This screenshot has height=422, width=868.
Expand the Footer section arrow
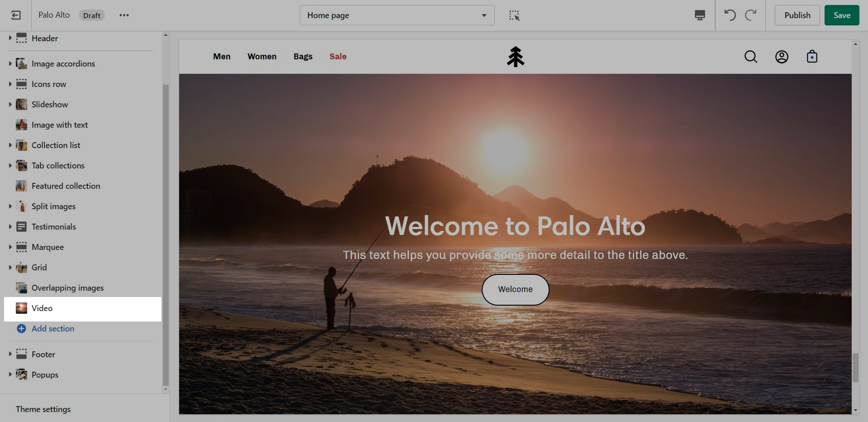(x=10, y=355)
